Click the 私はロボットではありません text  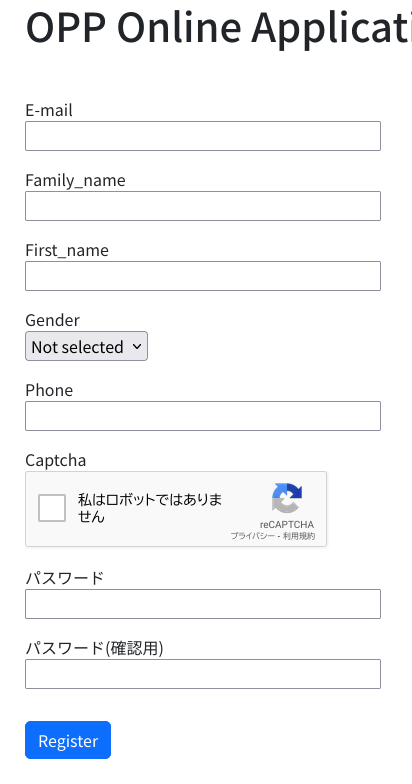[x=150, y=508]
